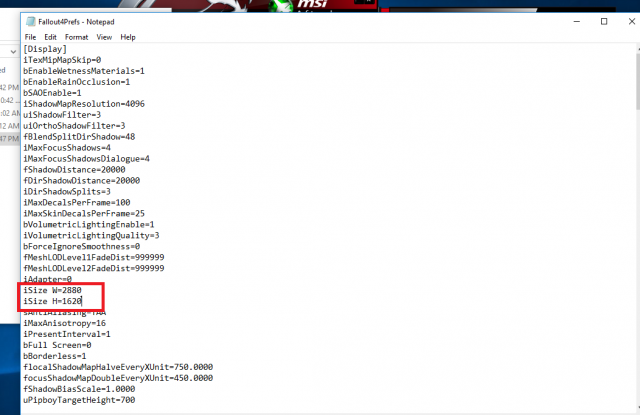Click the fDirShadowDistance=20000 line
Viewport: 640px width, 415px height.
81,181
